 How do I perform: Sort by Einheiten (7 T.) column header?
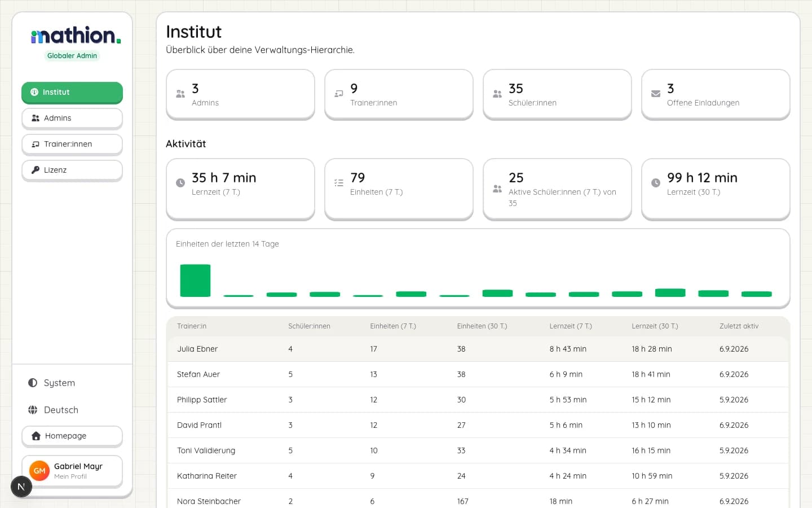coord(393,326)
